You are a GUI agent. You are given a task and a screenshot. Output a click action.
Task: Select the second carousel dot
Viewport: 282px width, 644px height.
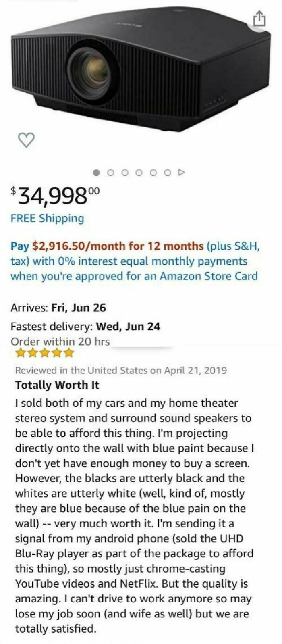click(x=110, y=172)
